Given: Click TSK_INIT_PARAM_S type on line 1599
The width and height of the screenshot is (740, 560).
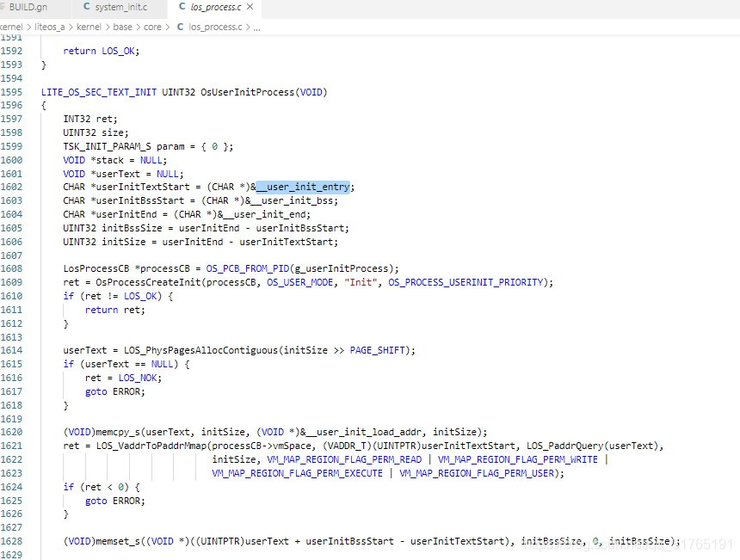Looking at the screenshot, I should point(108,147).
